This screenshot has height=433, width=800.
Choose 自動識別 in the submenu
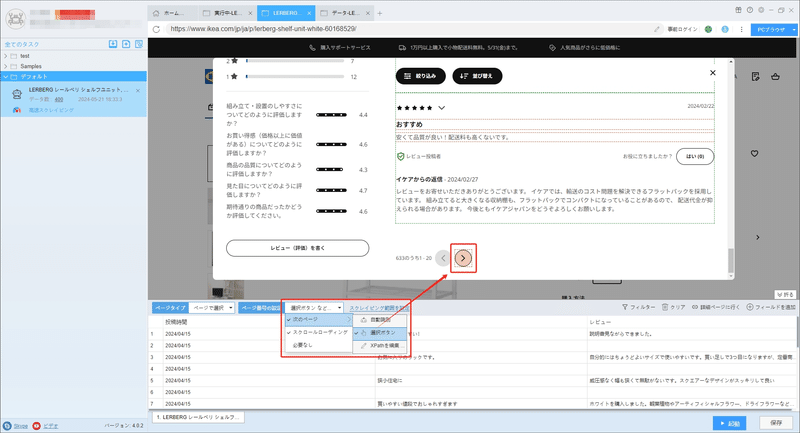tap(380, 320)
